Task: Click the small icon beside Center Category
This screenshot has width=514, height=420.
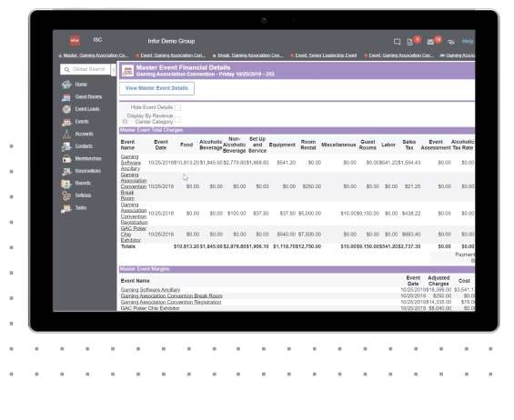Action: pyautogui.click(x=125, y=122)
